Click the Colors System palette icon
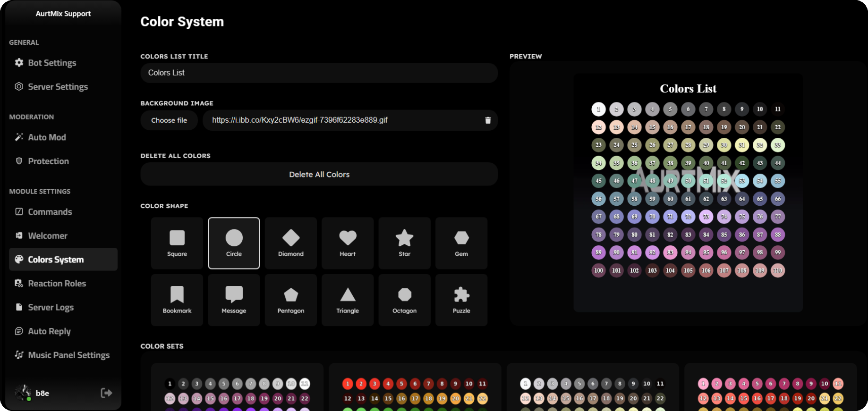This screenshot has height=411, width=868. tap(19, 259)
